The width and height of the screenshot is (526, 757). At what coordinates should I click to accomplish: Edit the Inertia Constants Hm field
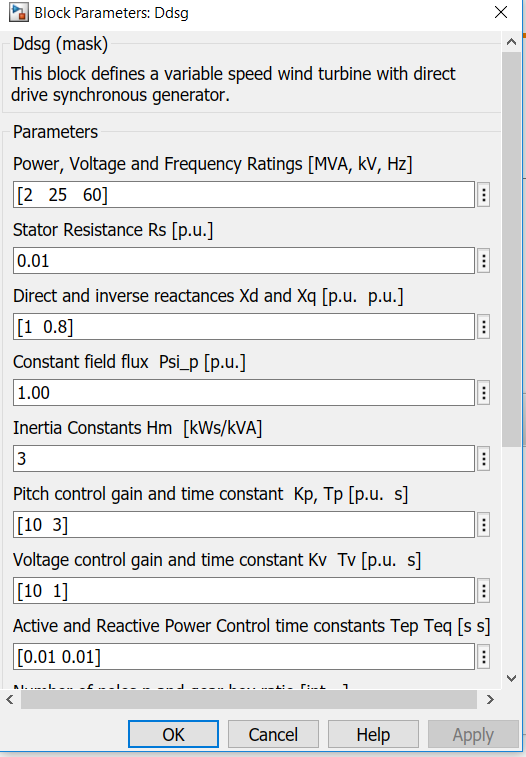point(244,459)
